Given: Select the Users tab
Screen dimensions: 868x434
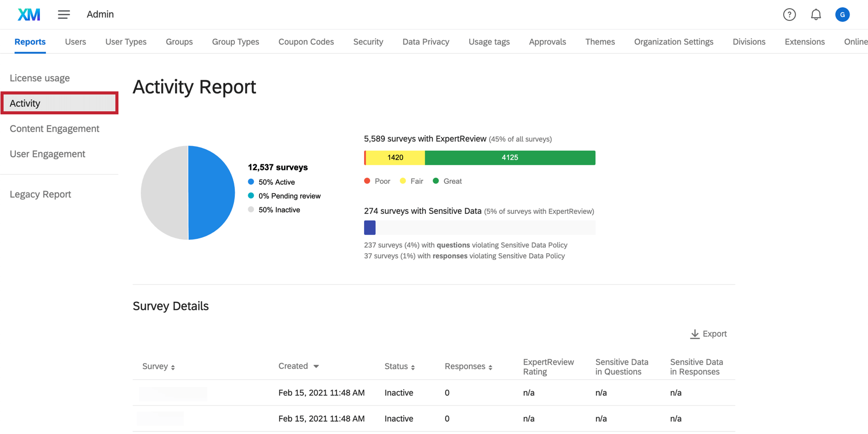Looking at the screenshot, I should click(x=76, y=42).
